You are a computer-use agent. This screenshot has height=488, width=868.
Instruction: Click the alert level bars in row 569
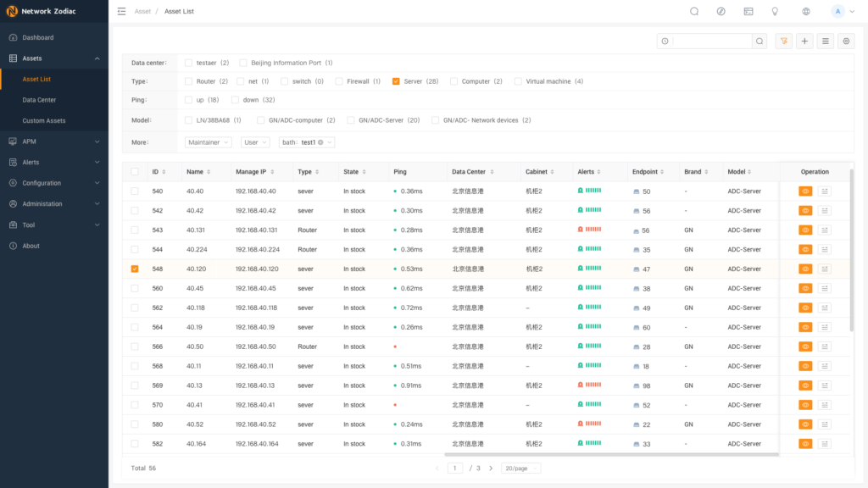click(x=593, y=385)
